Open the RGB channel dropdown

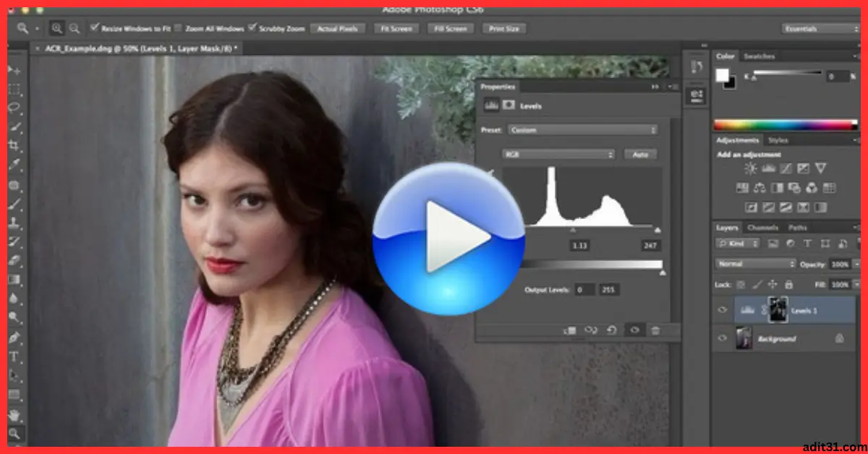pyautogui.click(x=558, y=154)
